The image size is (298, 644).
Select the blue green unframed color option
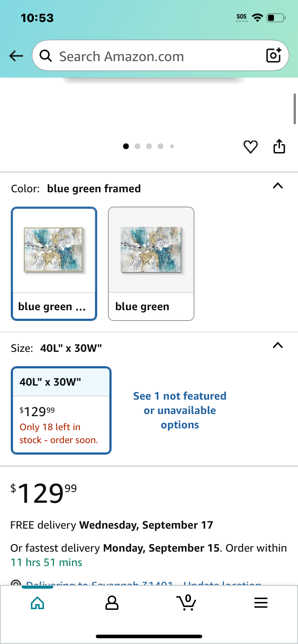(x=151, y=263)
